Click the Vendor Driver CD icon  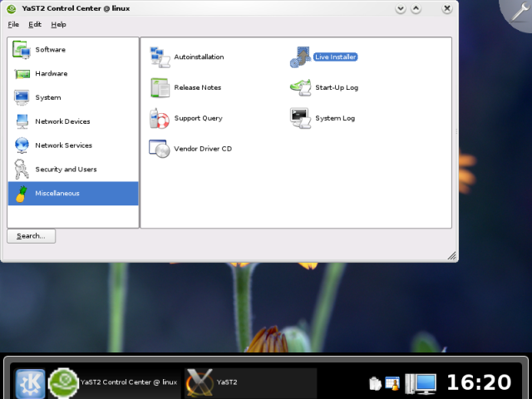[x=160, y=149]
